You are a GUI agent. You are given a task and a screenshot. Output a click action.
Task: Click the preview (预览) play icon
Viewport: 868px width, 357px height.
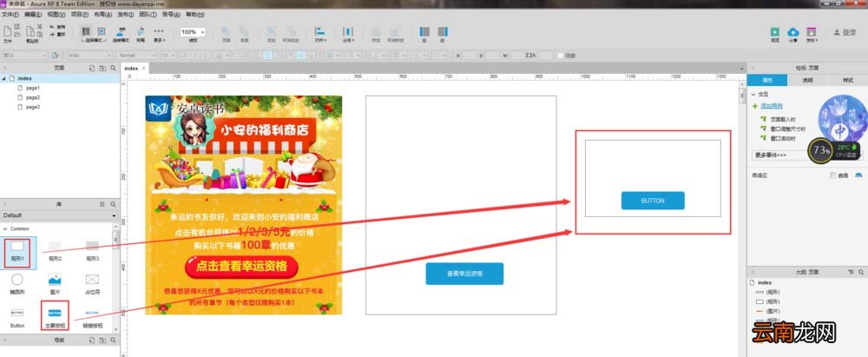775,32
